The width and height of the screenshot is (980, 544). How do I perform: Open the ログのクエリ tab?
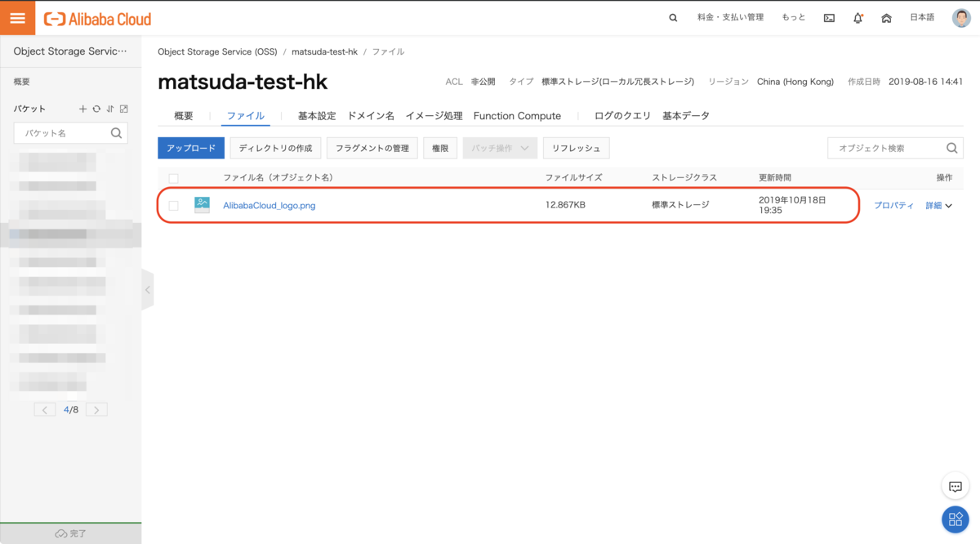[622, 116]
